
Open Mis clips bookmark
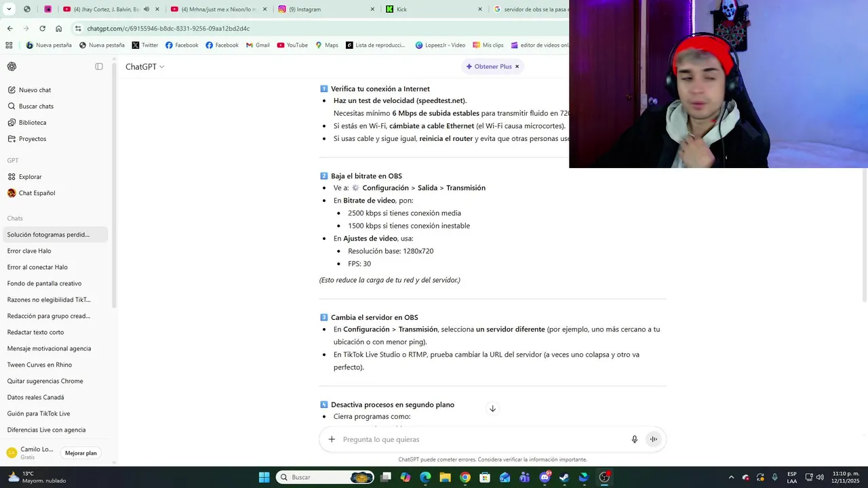(x=488, y=45)
